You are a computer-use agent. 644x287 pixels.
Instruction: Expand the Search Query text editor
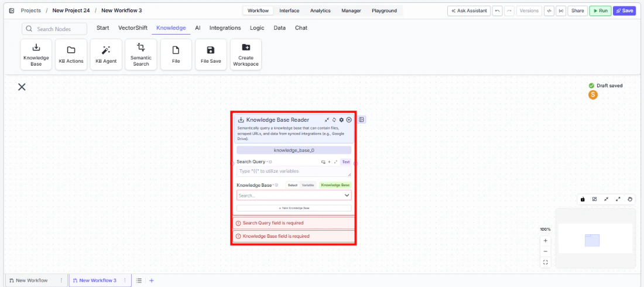335,162
